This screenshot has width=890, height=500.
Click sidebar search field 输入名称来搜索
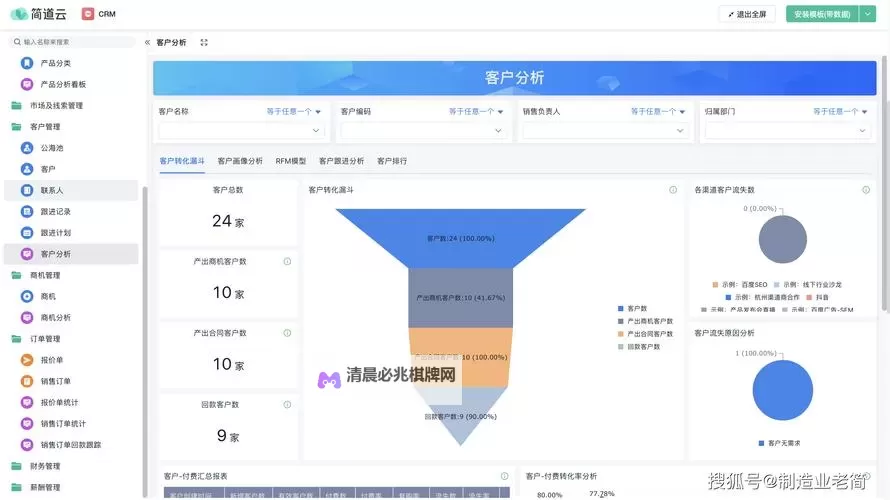73,42
